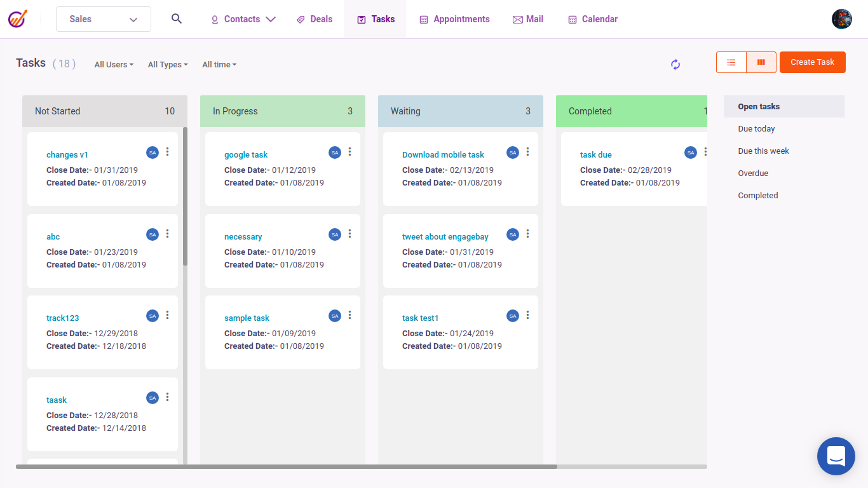
Task: Click the Create Task button
Action: [812, 62]
